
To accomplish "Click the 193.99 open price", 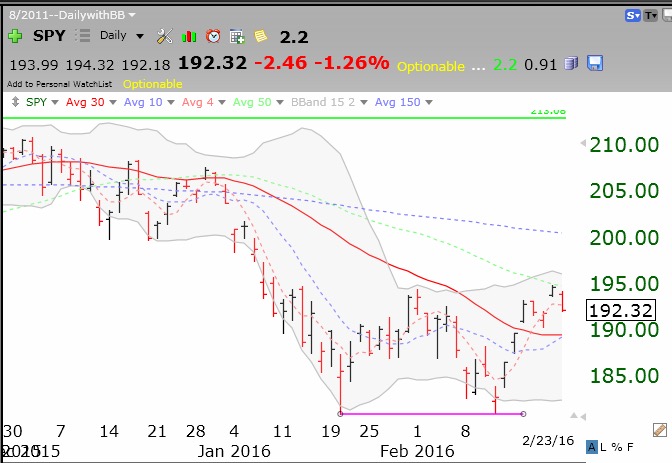I will pyautogui.click(x=34, y=65).
